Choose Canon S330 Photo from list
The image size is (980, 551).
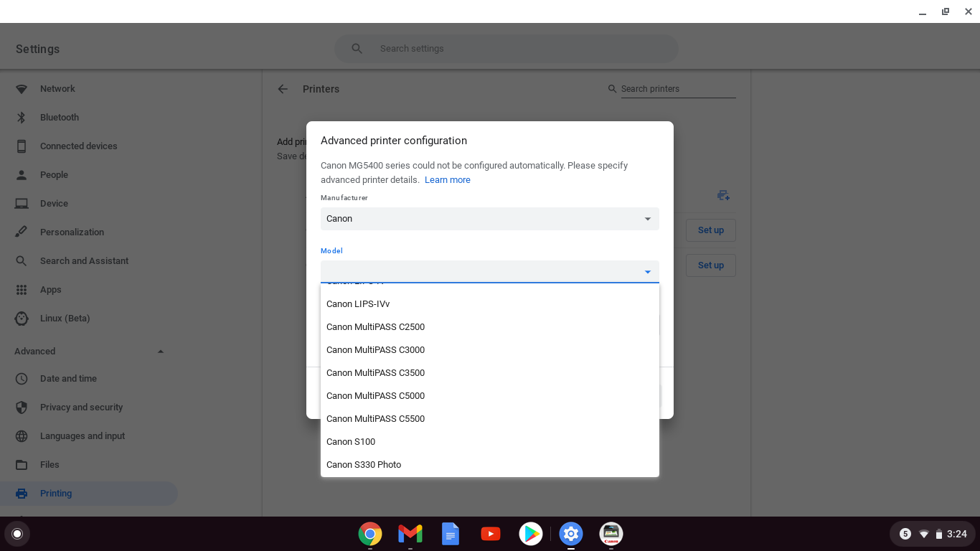coord(364,465)
